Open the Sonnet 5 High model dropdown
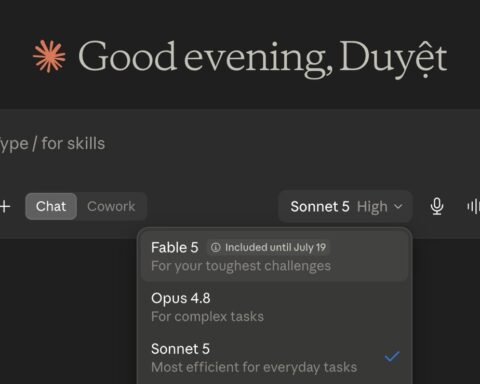 pos(346,206)
